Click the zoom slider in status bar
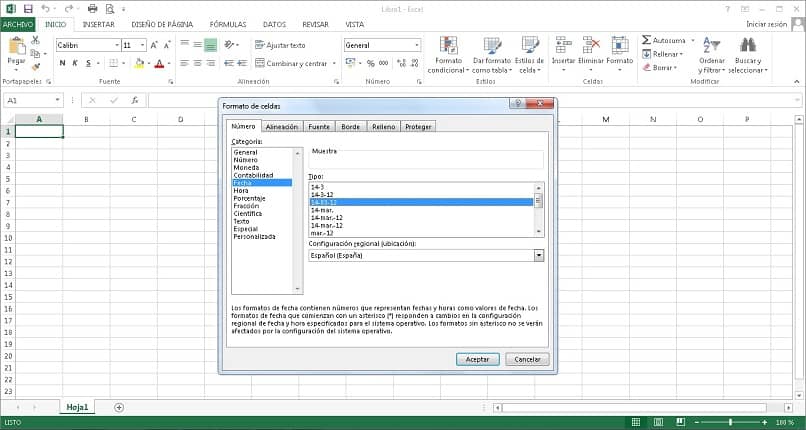 click(730, 423)
